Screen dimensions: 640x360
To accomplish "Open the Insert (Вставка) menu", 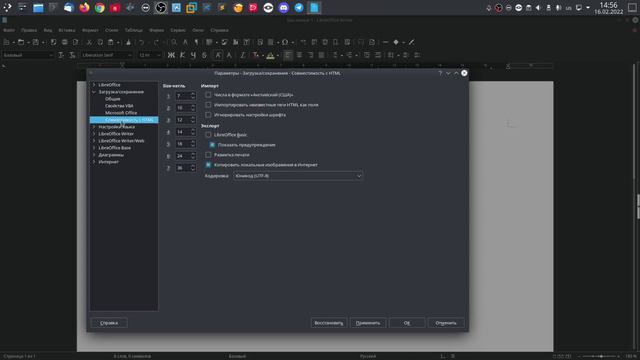I will [67, 30].
